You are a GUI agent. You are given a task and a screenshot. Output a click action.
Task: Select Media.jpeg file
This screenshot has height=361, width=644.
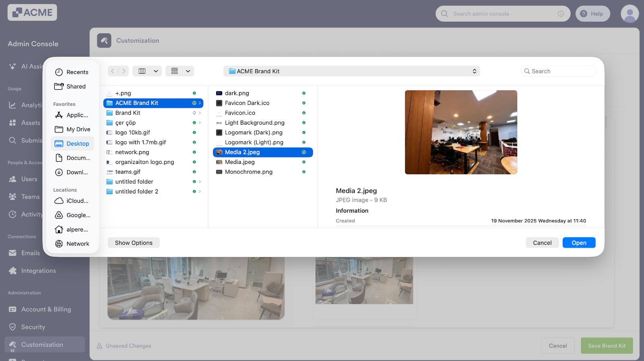(262, 162)
